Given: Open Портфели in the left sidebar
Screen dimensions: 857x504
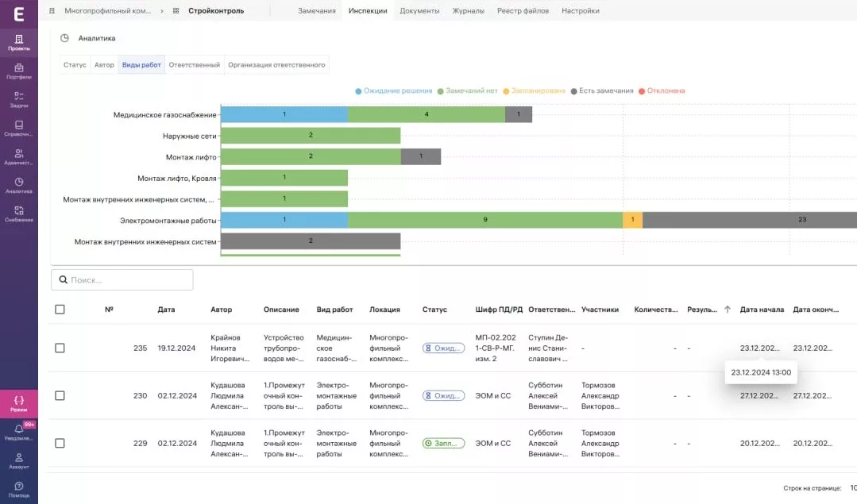Looking at the screenshot, I should point(18,71).
